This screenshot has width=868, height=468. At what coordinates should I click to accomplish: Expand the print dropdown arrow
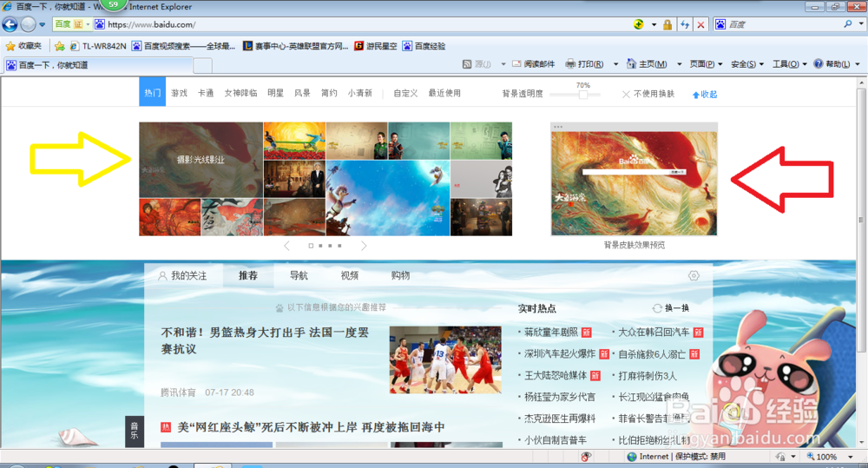click(615, 64)
